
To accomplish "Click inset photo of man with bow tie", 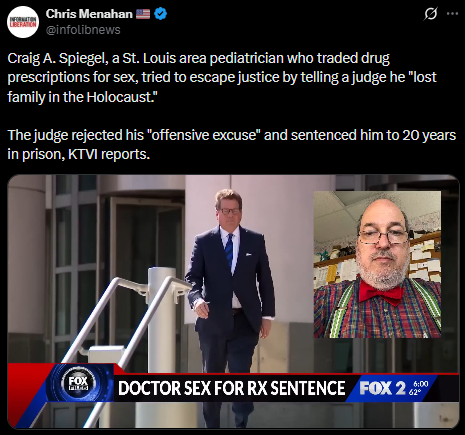I will click(x=377, y=264).
